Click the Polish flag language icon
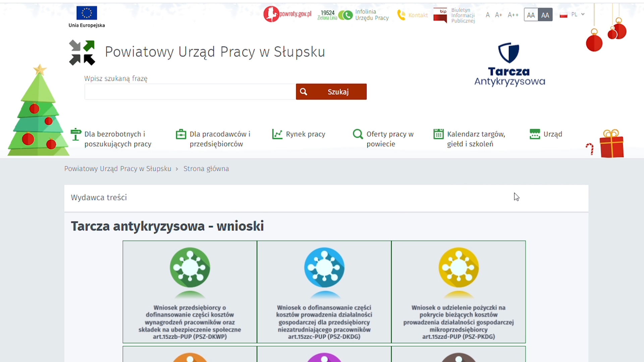This screenshot has height=362, width=644. [563, 15]
